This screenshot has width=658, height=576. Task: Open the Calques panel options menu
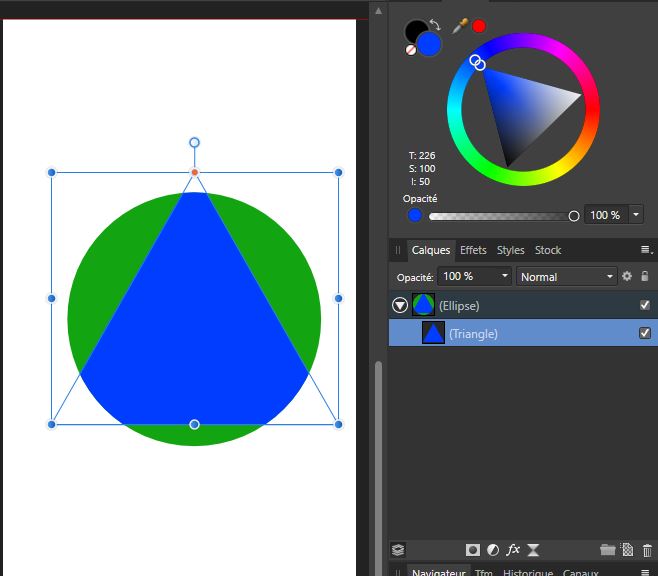point(647,250)
